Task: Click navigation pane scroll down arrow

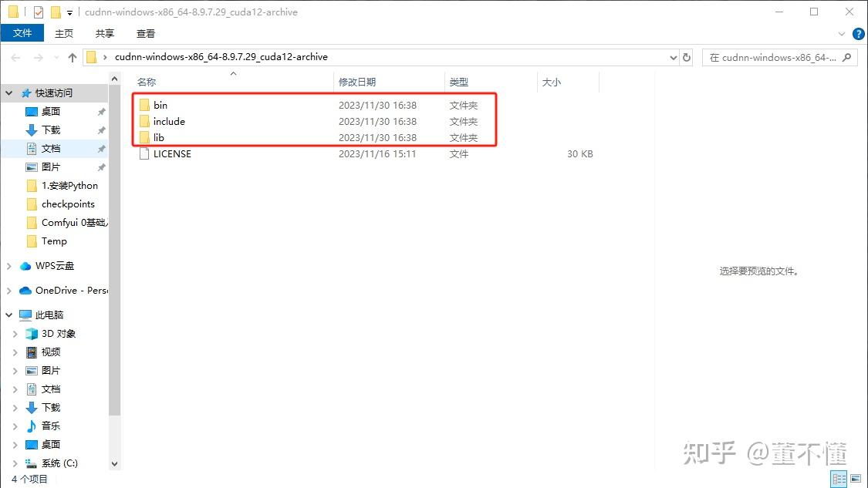Action: pyautogui.click(x=115, y=463)
